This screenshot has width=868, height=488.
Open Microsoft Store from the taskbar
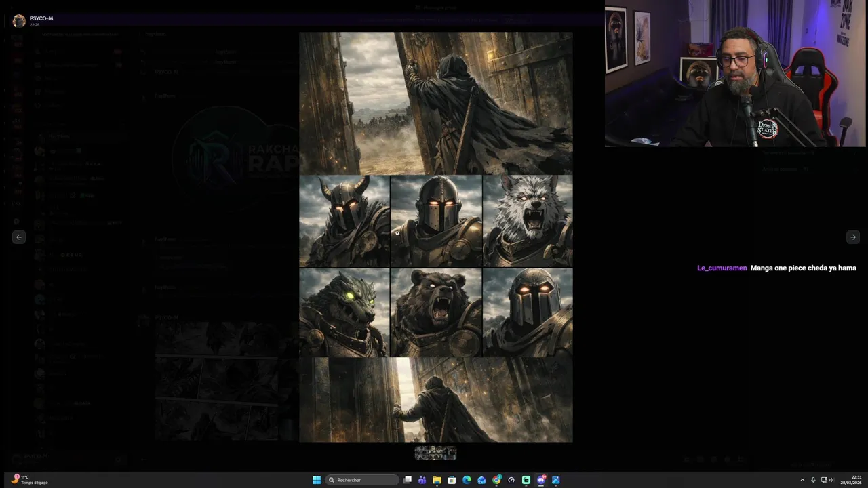tap(452, 480)
